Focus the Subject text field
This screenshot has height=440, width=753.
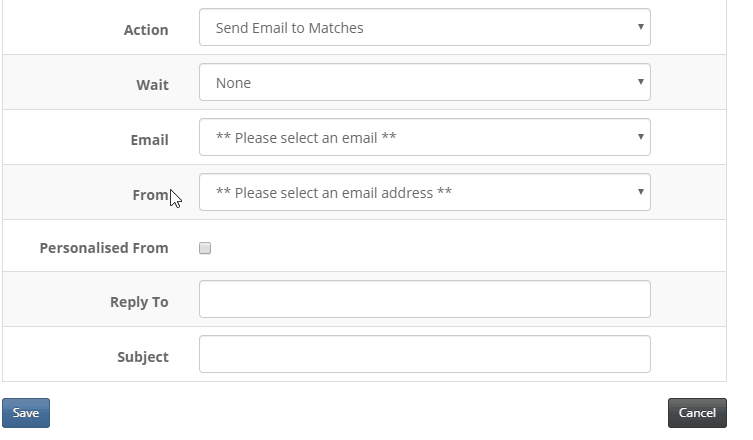coord(425,354)
